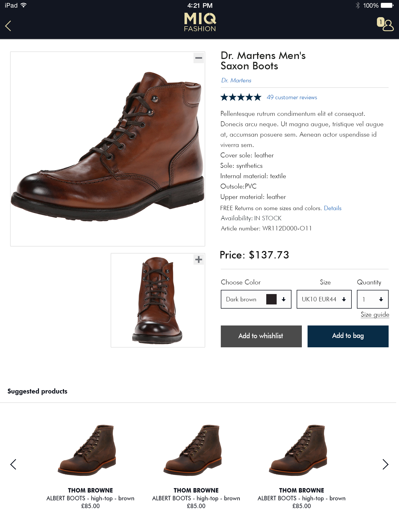The width and height of the screenshot is (399, 532).
Task: Tap the back arrow in header
Action: click(x=8, y=26)
